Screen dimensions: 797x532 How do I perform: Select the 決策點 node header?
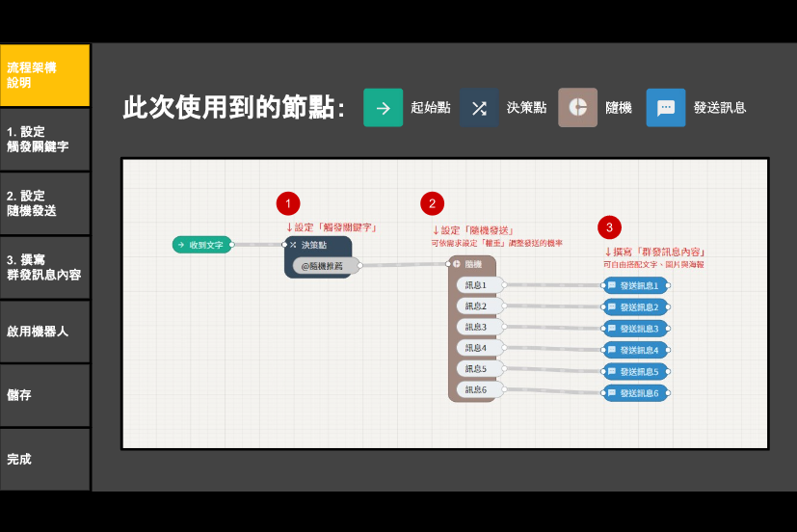coord(318,245)
